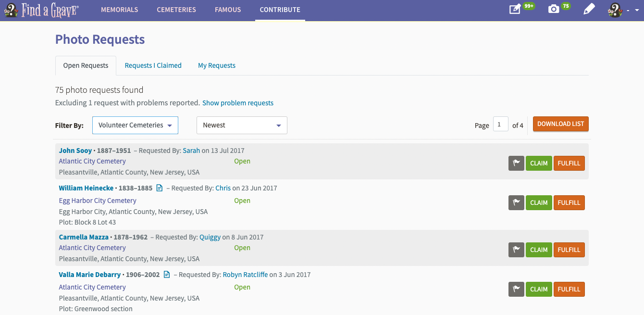The height and width of the screenshot is (315, 644).
Task: Click 'Plot: Greenwood section' text
Action: click(x=96, y=309)
